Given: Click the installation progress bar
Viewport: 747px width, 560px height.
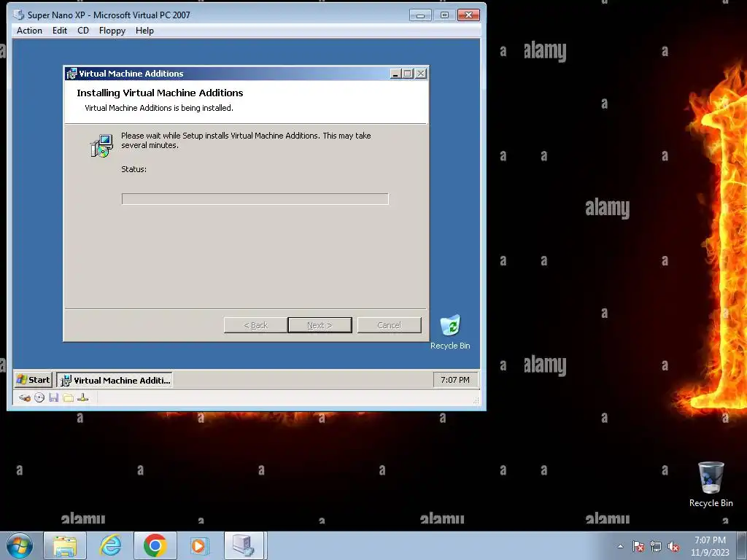Looking at the screenshot, I should (255, 198).
